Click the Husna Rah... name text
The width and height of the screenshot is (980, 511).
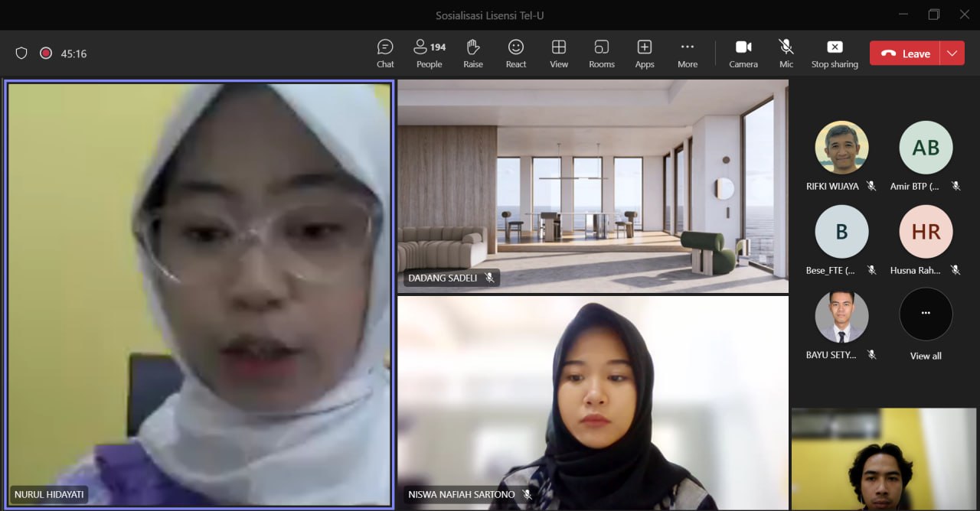click(915, 270)
